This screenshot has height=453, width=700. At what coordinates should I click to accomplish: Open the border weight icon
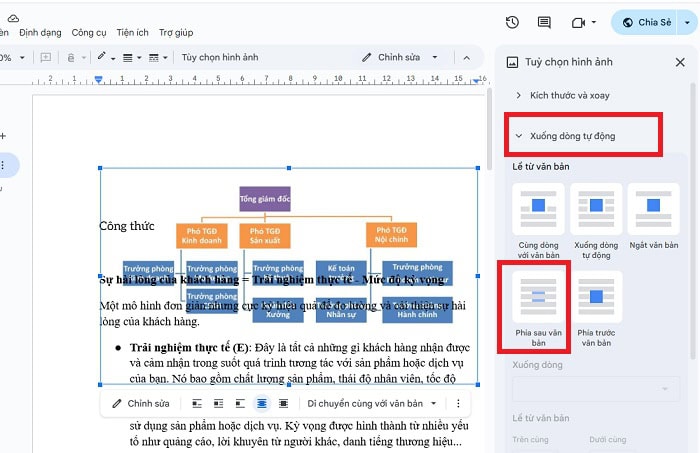[x=127, y=57]
